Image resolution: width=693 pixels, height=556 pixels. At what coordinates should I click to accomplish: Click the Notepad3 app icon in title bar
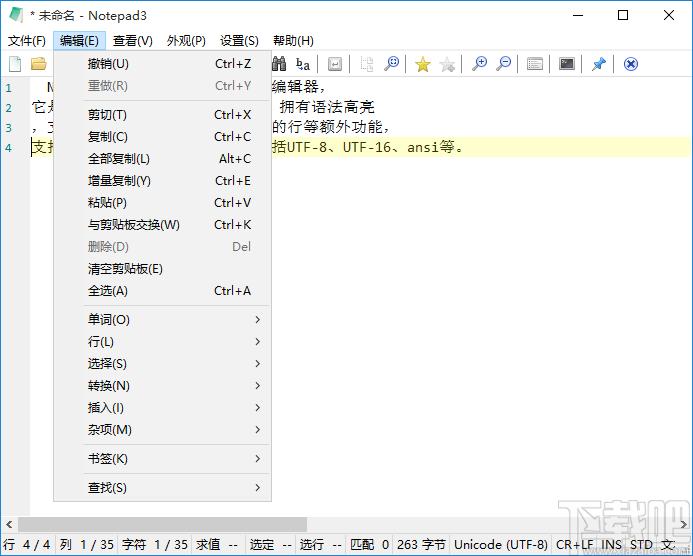[x=15, y=15]
